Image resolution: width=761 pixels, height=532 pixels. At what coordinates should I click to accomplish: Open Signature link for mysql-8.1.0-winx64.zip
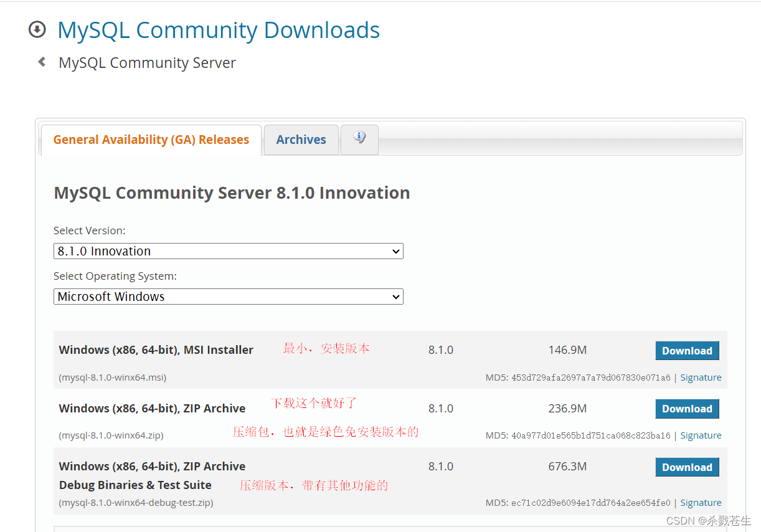pyautogui.click(x=701, y=435)
